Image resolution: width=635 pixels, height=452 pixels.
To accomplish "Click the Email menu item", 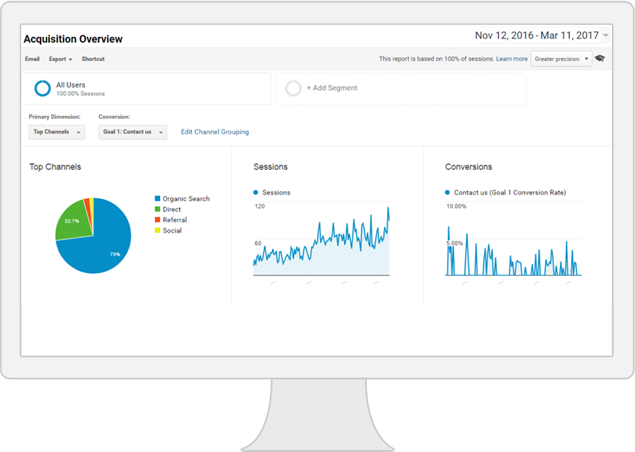I will (x=33, y=59).
